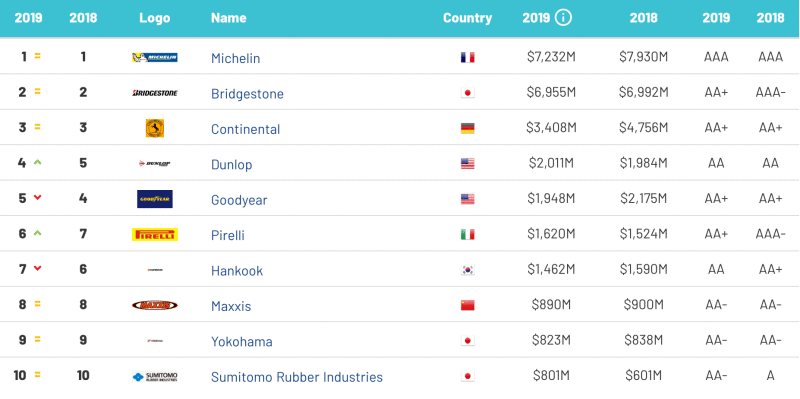
Task: Open Sumitomo Rubber Industries link
Action: [297, 377]
